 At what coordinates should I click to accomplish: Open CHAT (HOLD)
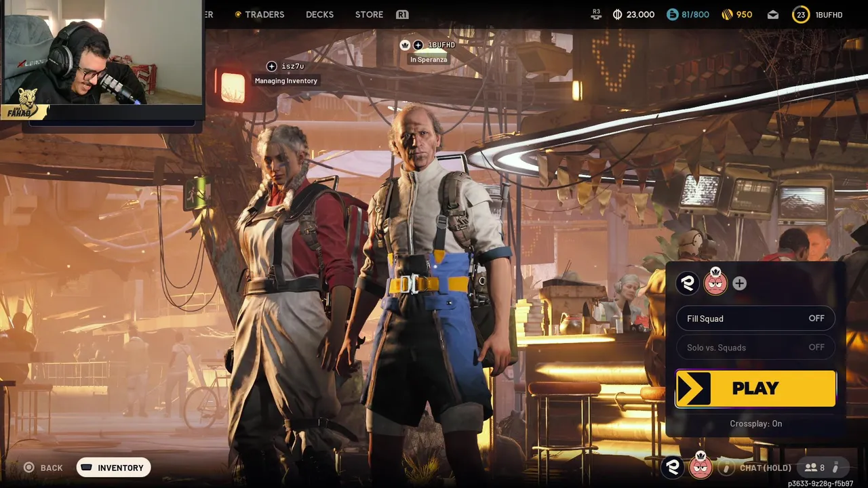(766, 468)
